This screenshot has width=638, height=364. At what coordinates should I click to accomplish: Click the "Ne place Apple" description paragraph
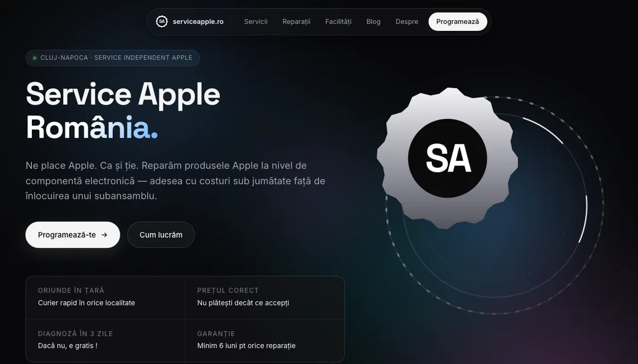click(x=175, y=181)
